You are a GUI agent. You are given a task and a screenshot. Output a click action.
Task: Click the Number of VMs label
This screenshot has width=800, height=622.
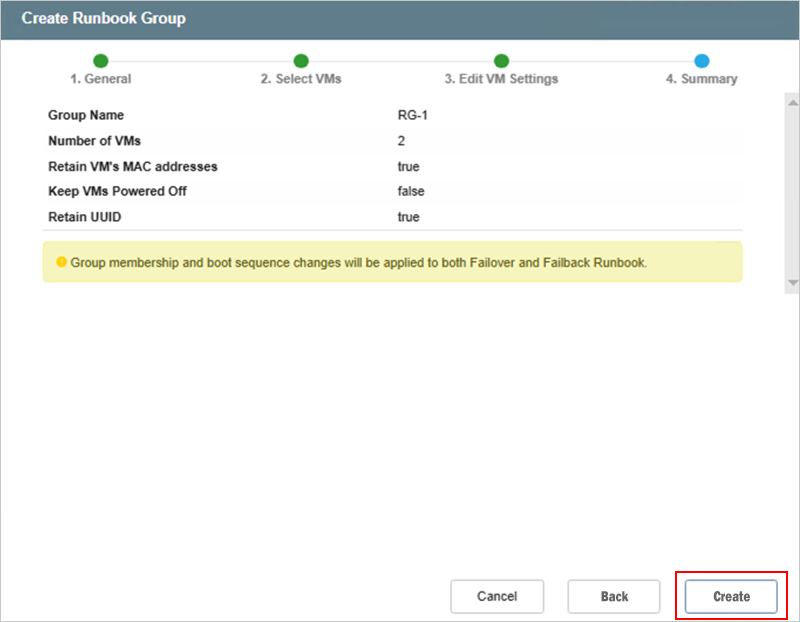pyautogui.click(x=94, y=141)
